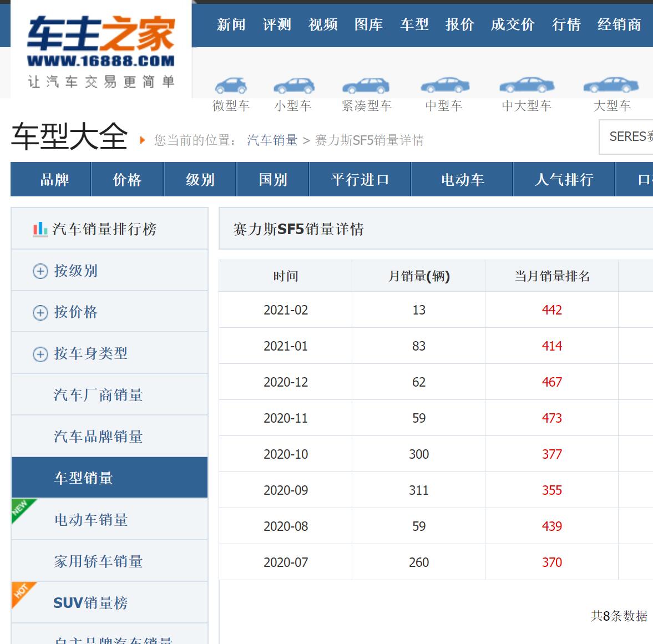Viewport: 653px width, 644px height.
Task: Open the 评测 top navigation item
Action: [277, 24]
